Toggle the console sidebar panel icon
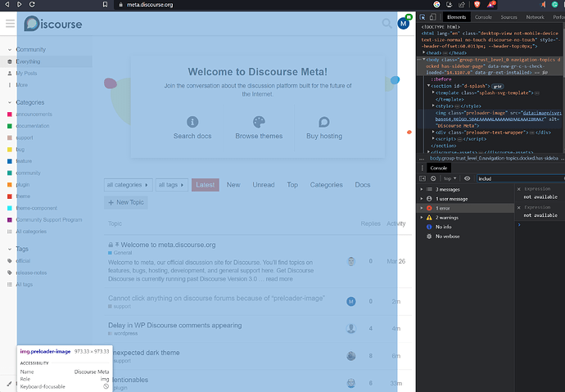Screen dimensions: 565x392 pos(423,178)
